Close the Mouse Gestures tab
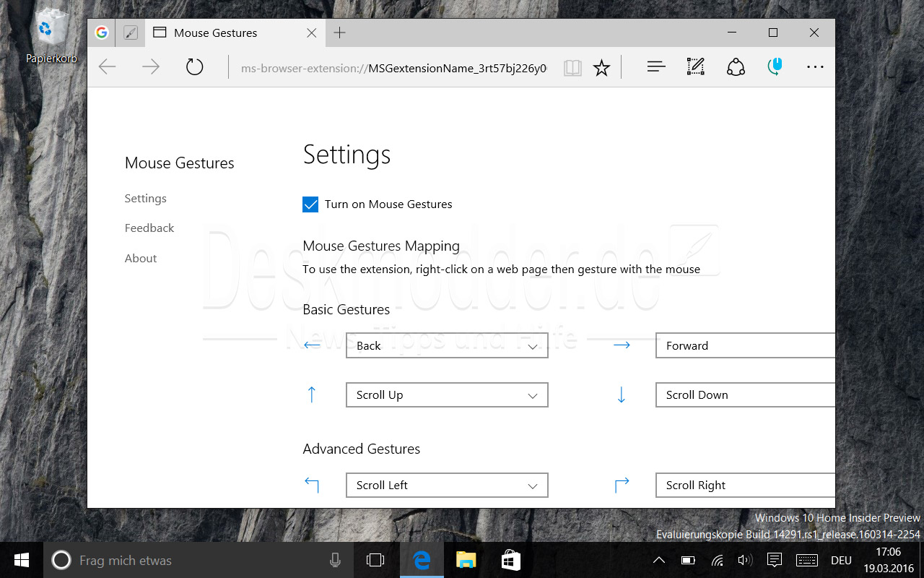The height and width of the screenshot is (578, 924). pos(311,33)
